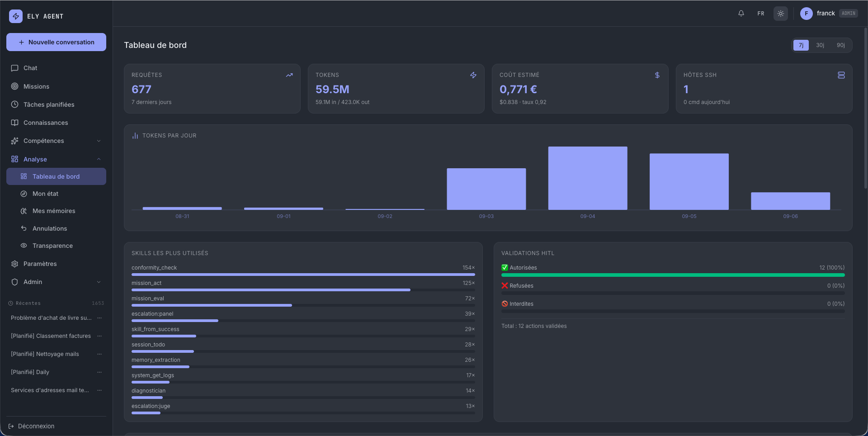Switch to the 30j time range
The height and width of the screenshot is (436, 868).
click(x=820, y=45)
